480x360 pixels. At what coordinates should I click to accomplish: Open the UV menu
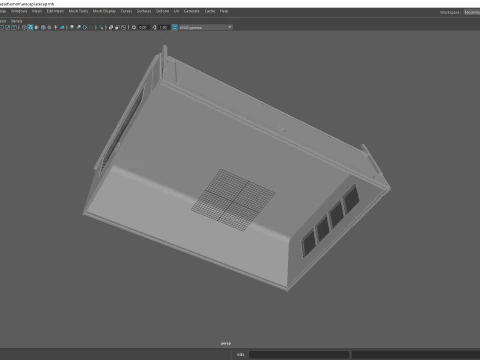pos(176,11)
